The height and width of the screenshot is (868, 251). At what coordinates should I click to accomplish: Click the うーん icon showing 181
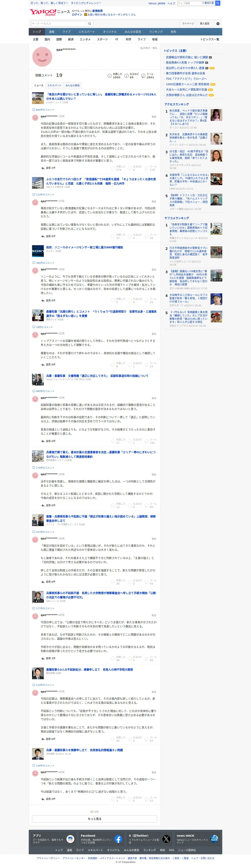point(147,441)
